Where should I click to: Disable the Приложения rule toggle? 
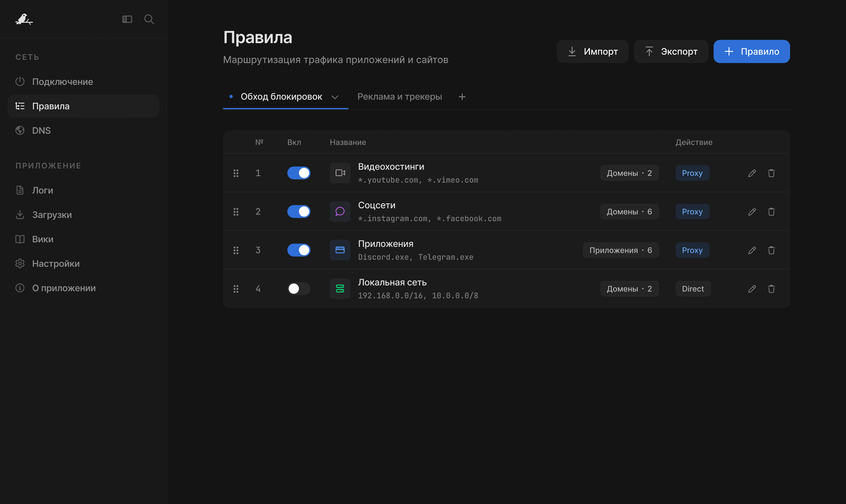[299, 250]
